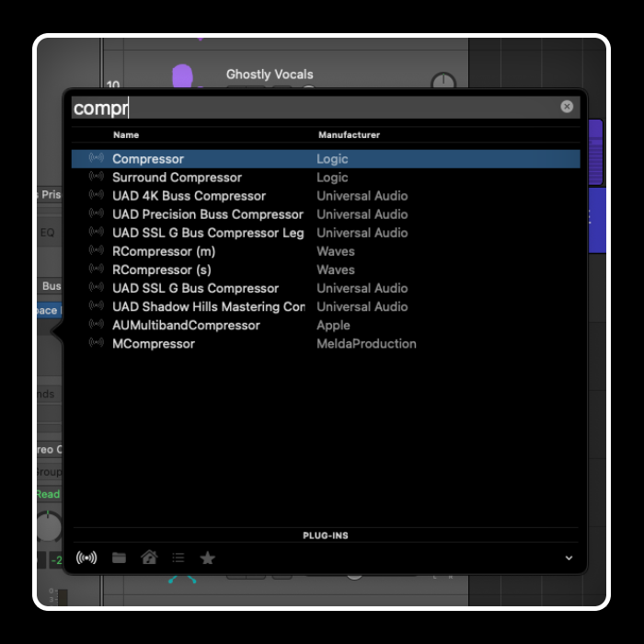The height and width of the screenshot is (644, 644).
Task: Select the Compressor plug-in by Logic
Action: [326, 159]
